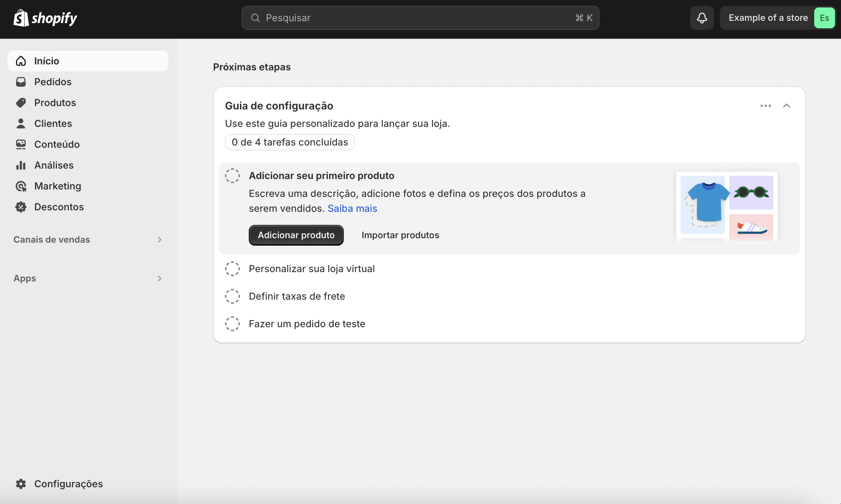Click the Importar produtos button

400,235
